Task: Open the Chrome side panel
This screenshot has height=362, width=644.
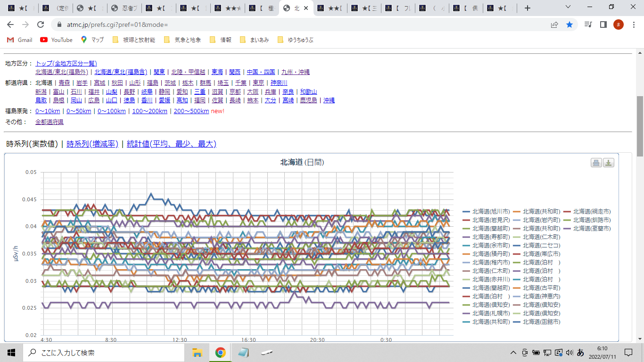Action: point(603,25)
